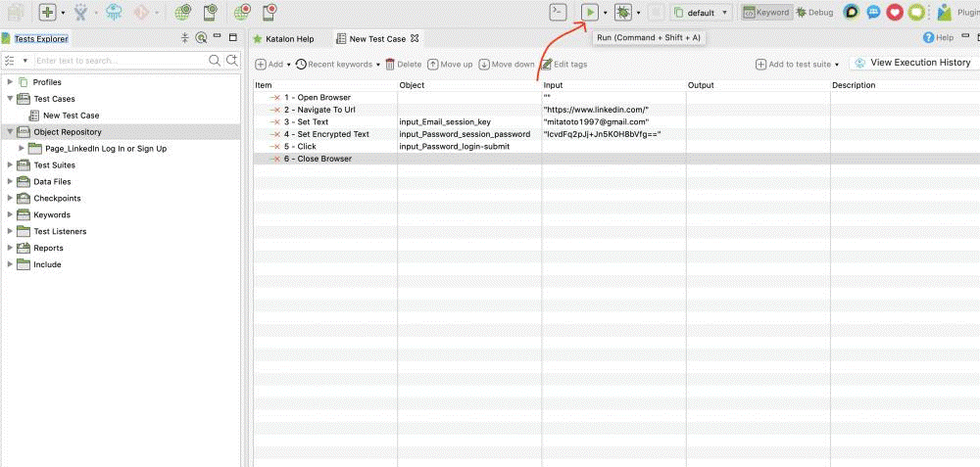Click input_Email_session_key object cell
The height and width of the screenshot is (467, 980).
pyautogui.click(x=469, y=121)
